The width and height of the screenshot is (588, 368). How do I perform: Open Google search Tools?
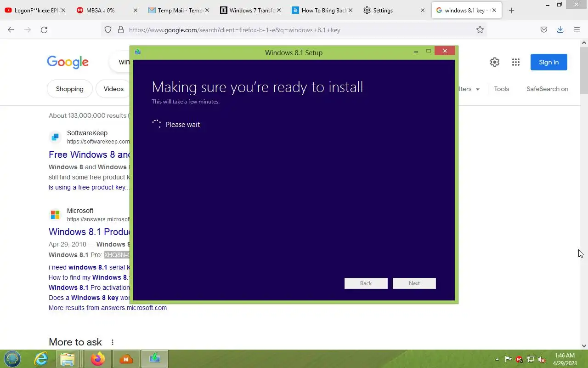tap(502, 89)
